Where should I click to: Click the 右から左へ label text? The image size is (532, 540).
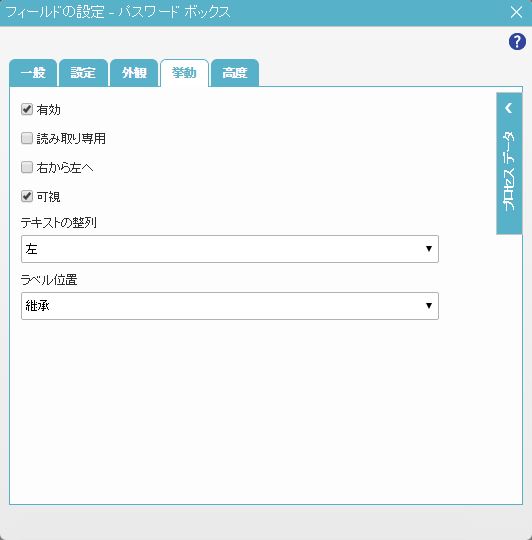(65, 168)
